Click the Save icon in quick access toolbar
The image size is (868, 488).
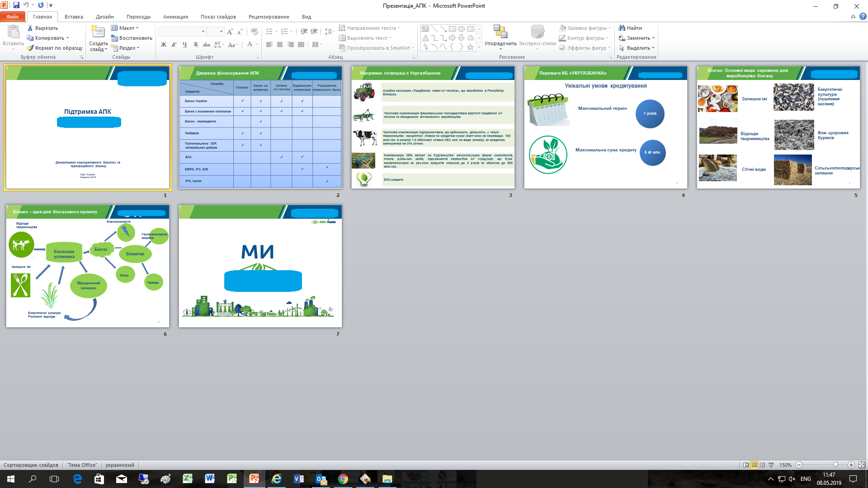coord(16,5)
